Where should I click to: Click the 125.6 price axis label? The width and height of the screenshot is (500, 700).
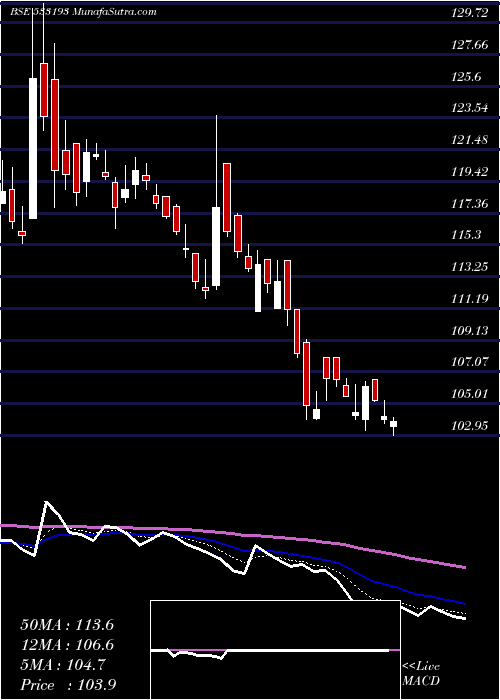(x=466, y=77)
